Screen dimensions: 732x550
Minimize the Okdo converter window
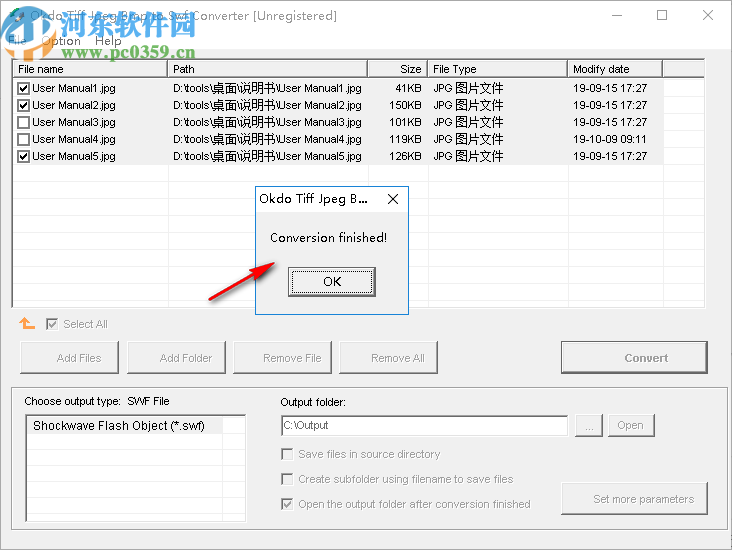pos(617,15)
